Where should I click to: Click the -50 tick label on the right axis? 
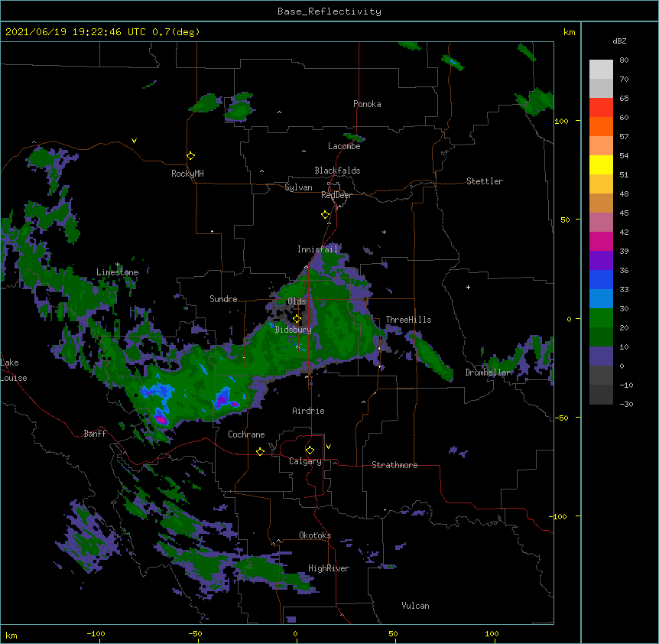(x=561, y=418)
